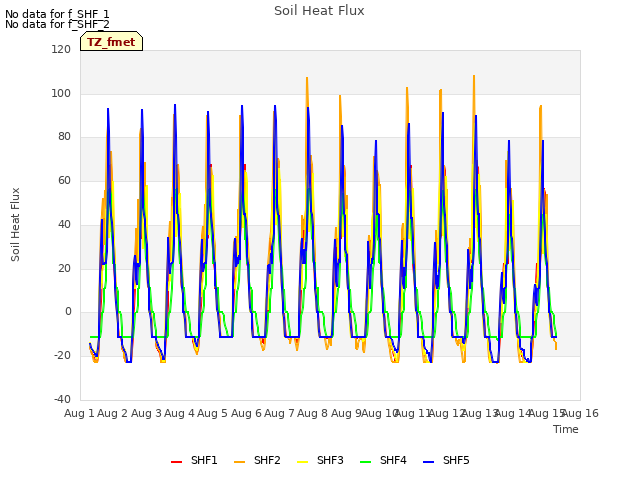Click the -20 y-axis tick label
640x480 pixels.
(x=62, y=355)
